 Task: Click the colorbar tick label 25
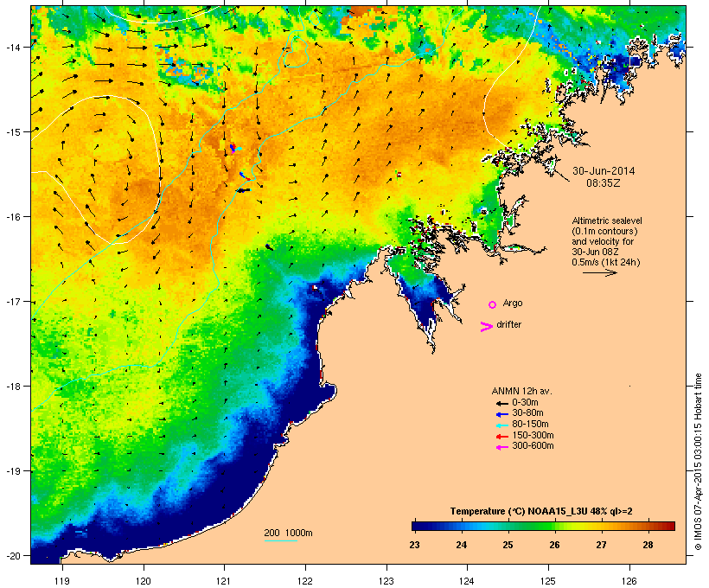coord(508,545)
